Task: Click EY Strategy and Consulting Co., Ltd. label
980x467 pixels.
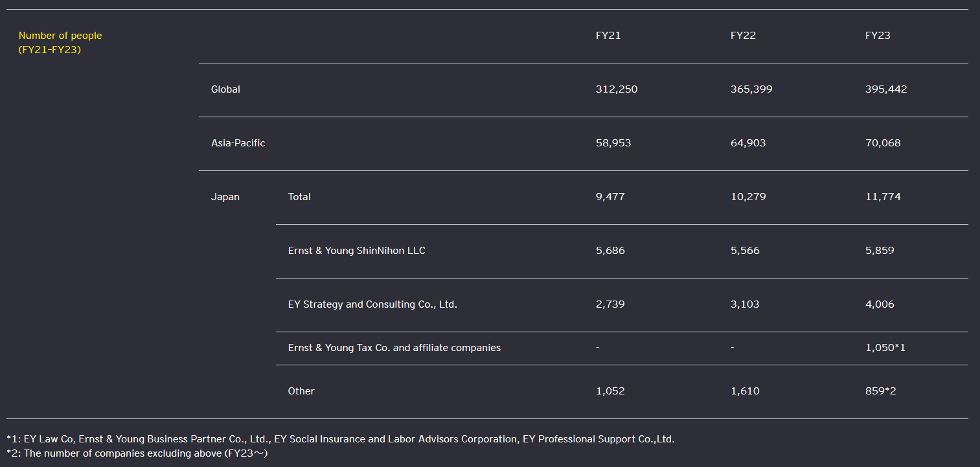Action: tap(372, 304)
